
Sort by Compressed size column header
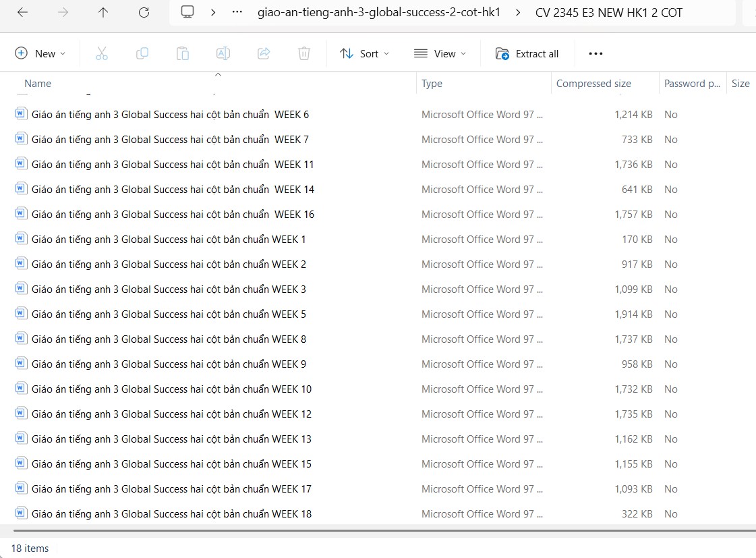(x=593, y=84)
